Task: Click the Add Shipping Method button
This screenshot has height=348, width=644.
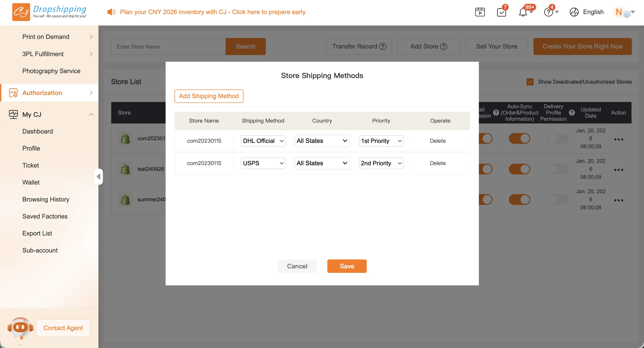Action: [x=209, y=96]
